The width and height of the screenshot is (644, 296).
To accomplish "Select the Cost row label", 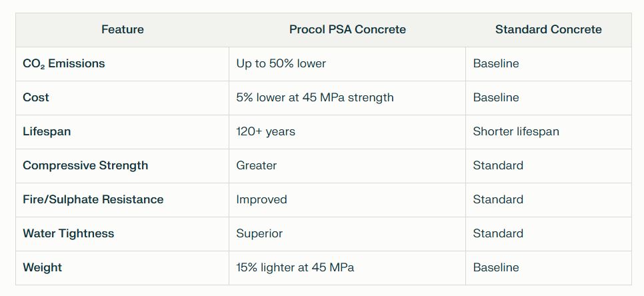I will pos(36,97).
